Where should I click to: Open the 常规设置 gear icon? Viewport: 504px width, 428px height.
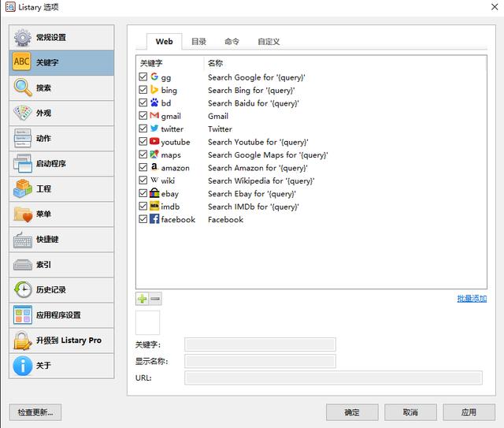point(22,37)
